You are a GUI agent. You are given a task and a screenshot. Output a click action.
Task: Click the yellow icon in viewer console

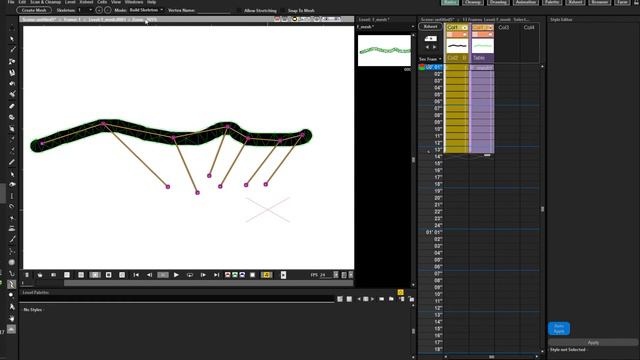pos(267,275)
